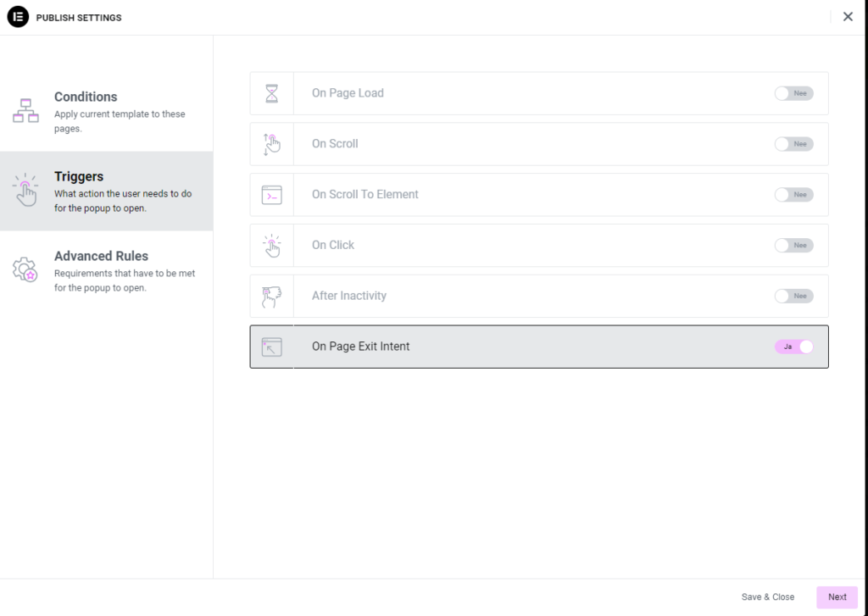Turn on the On Scroll toggle

793,144
